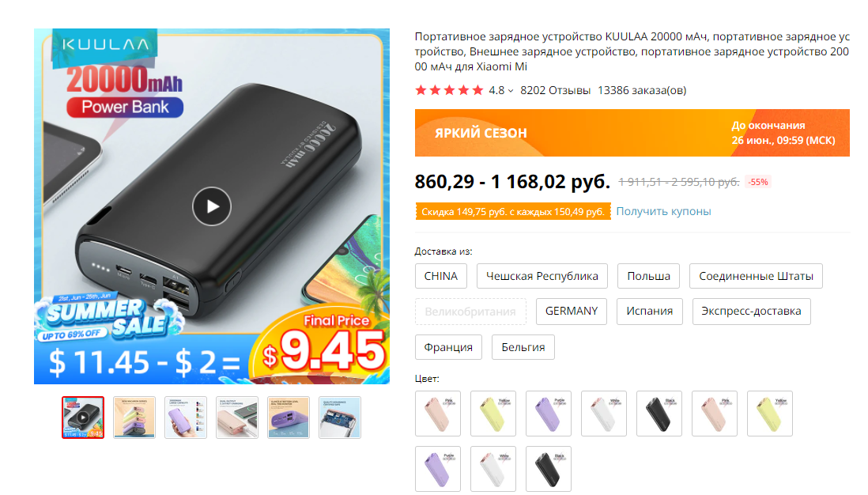Play the product video on main image
This screenshot has height=495, width=868.
click(x=211, y=206)
